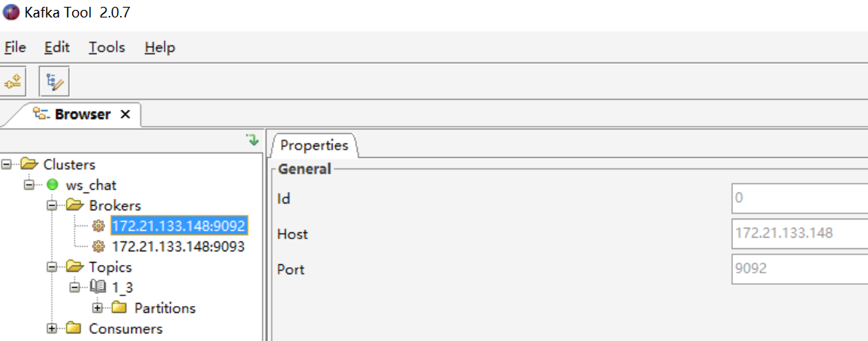This screenshot has height=341, width=868.
Task: Switch to the Properties tab
Action: pyautogui.click(x=314, y=145)
